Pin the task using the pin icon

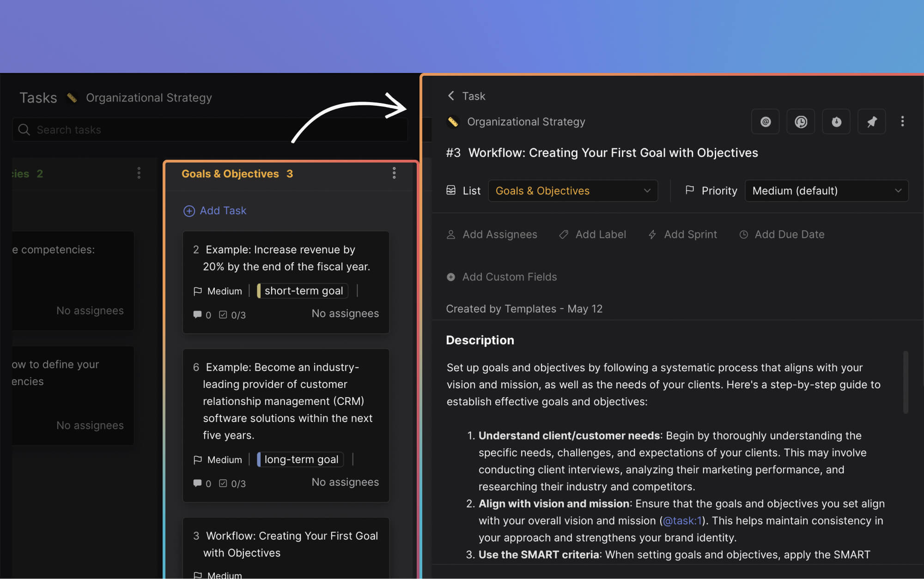(872, 121)
